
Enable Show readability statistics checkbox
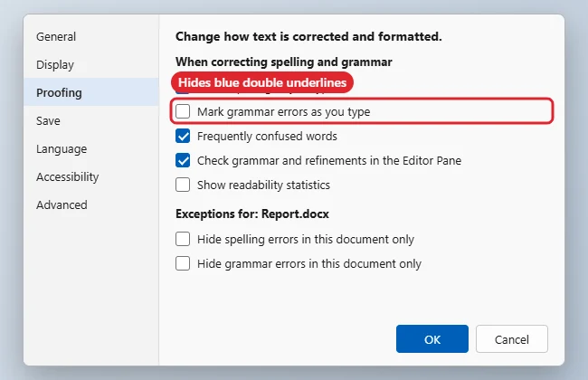(183, 185)
